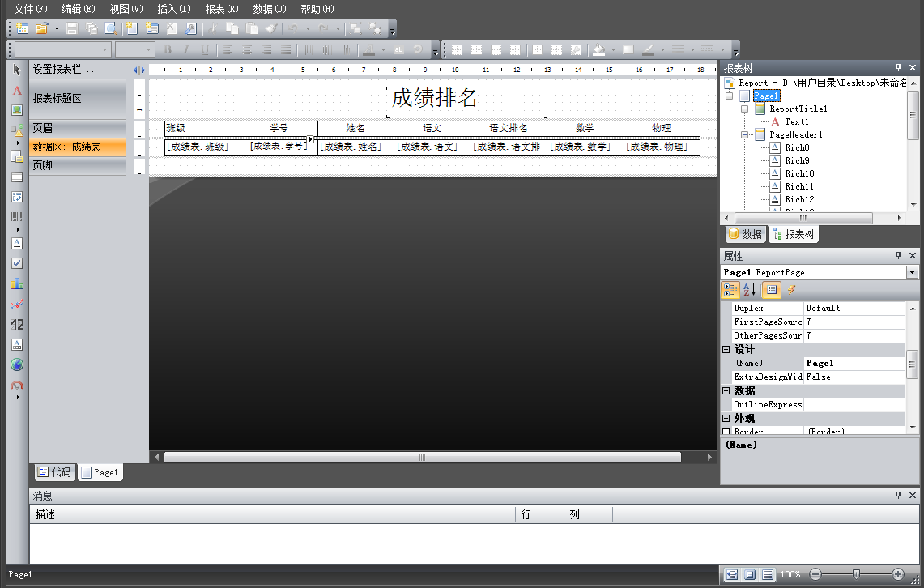Click the map globe object tool

(17, 364)
